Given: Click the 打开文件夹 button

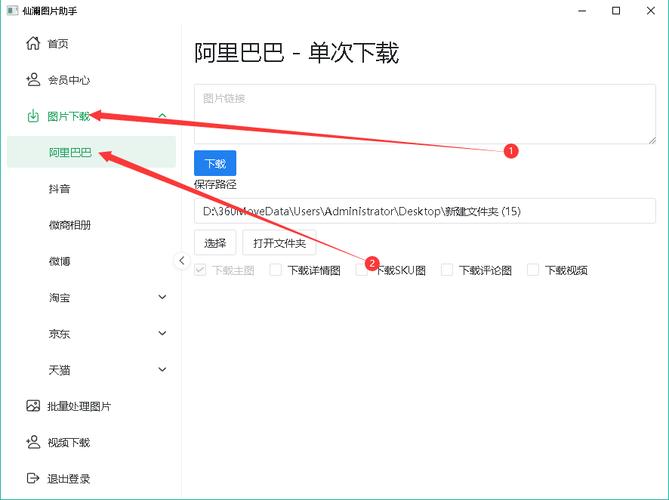Looking at the screenshot, I should [x=279, y=243].
